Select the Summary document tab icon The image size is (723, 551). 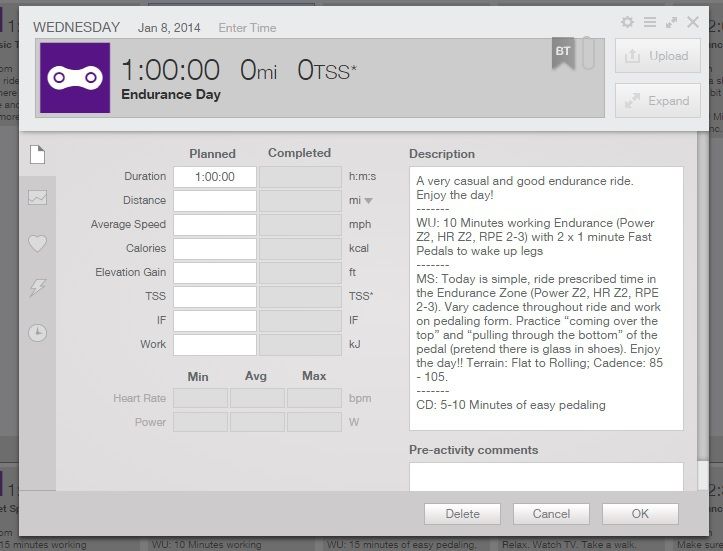pos(37,154)
